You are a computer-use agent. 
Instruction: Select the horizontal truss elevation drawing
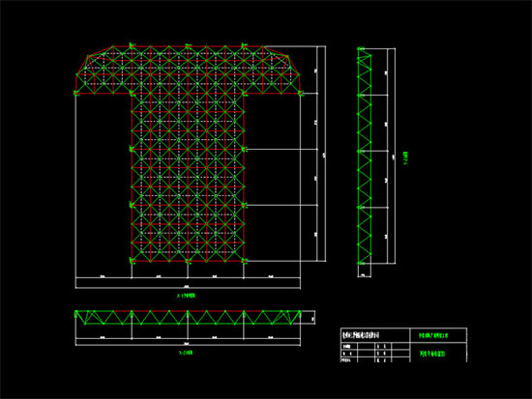tap(188, 317)
